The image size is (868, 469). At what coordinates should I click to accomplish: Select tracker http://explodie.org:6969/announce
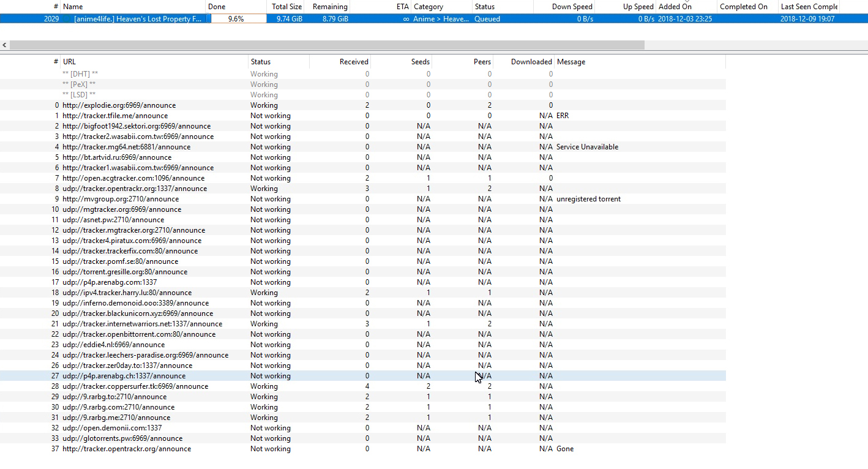click(363, 105)
